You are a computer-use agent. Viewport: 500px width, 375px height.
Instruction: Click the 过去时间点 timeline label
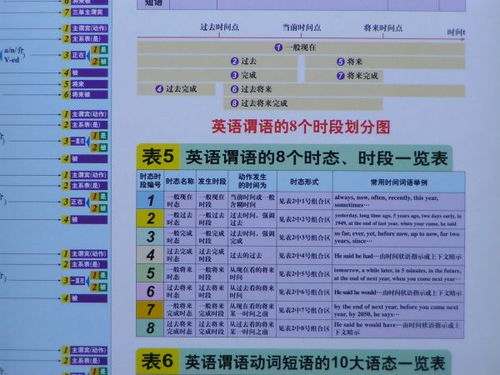[x=219, y=27]
